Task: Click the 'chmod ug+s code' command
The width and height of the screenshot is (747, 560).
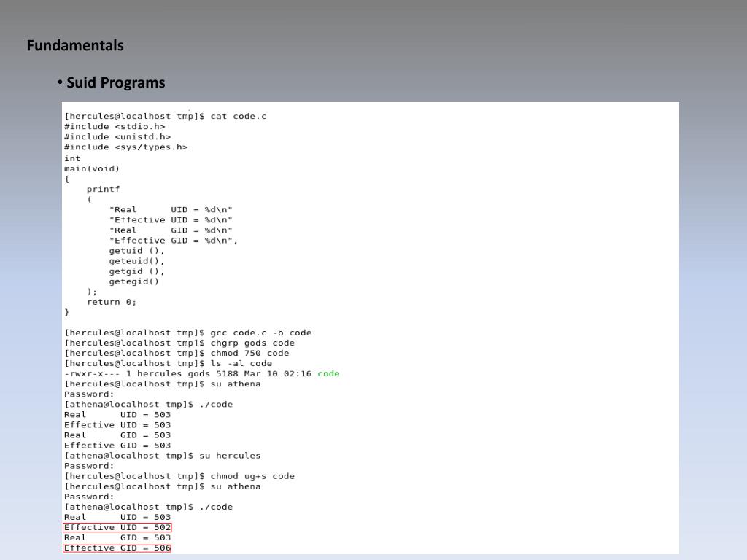Action: pos(252,476)
